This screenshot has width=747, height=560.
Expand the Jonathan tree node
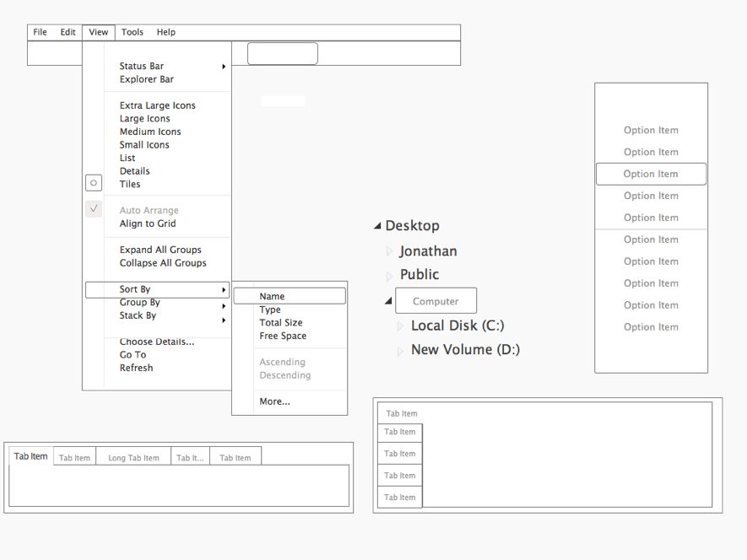[x=389, y=251]
